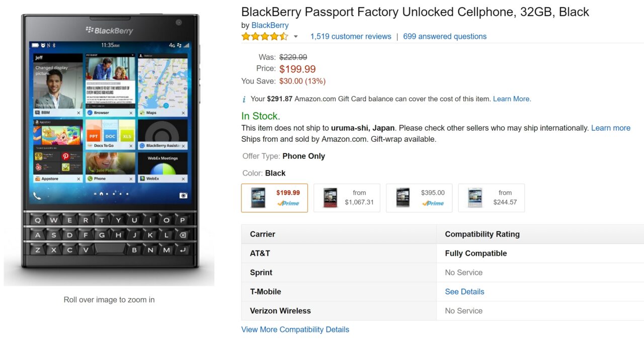This screenshot has width=644, height=340.
Task: Choose the red phone option from $1,067.31
Action: pos(347,198)
